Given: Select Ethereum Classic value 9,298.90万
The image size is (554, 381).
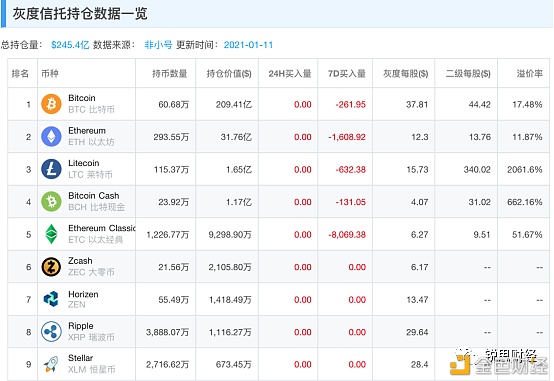Looking at the screenshot, I should click(230, 235).
